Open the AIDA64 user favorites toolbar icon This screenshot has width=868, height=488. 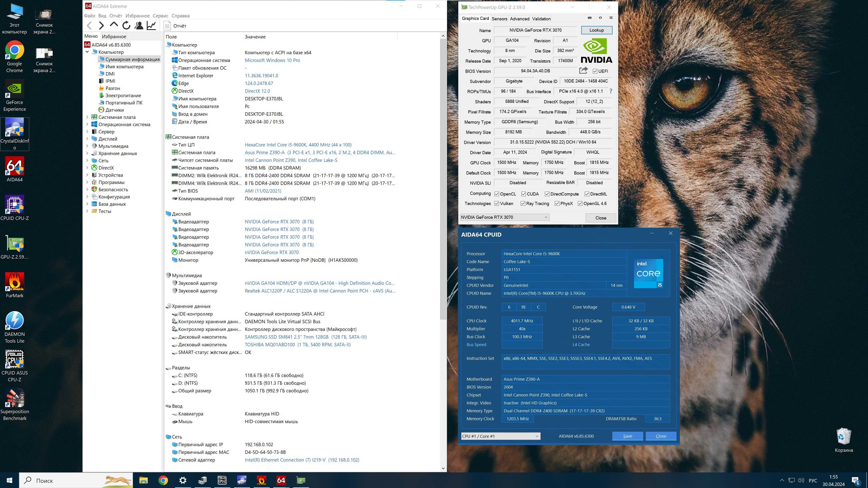click(x=139, y=26)
